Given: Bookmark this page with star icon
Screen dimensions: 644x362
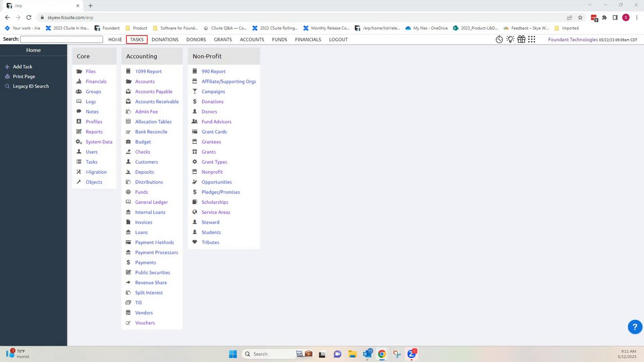Looking at the screenshot, I should (580, 18).
